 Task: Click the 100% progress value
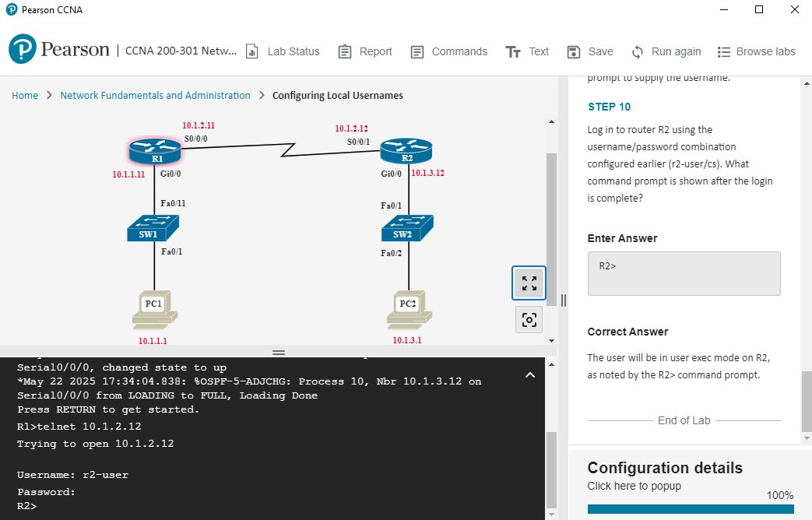780,495
